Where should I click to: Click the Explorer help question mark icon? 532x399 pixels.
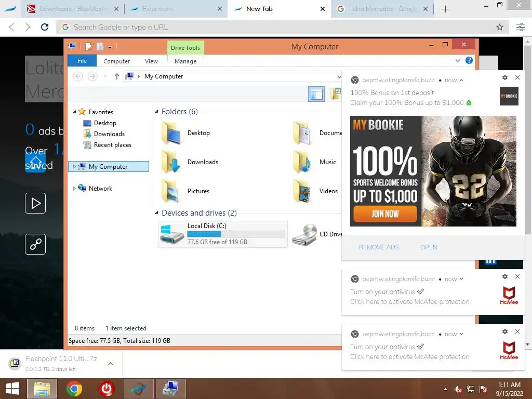469,60
